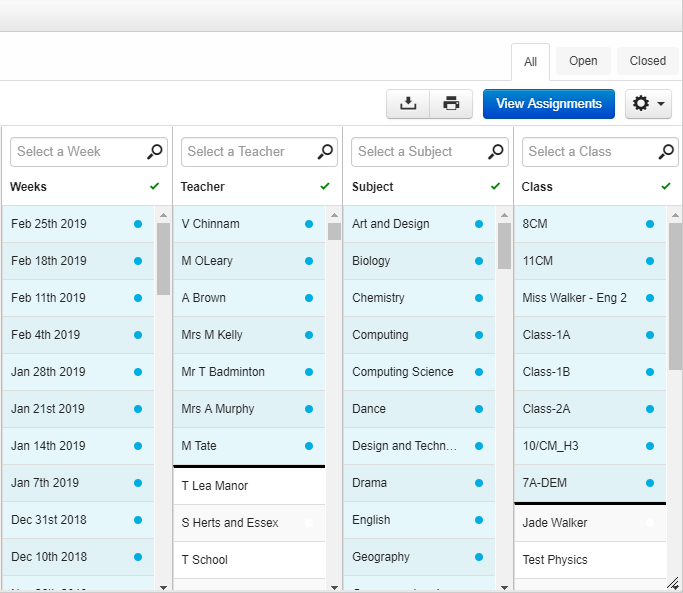Click the magnifier in Select a Subject
Viewport: 683px width, 593px height.
495,152
